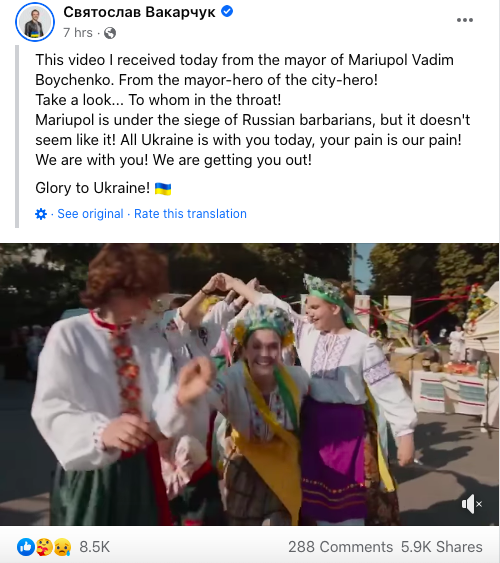View the 8.5K reactions list
The width and height of the screenshot is (500, 563).
point(94,547)
